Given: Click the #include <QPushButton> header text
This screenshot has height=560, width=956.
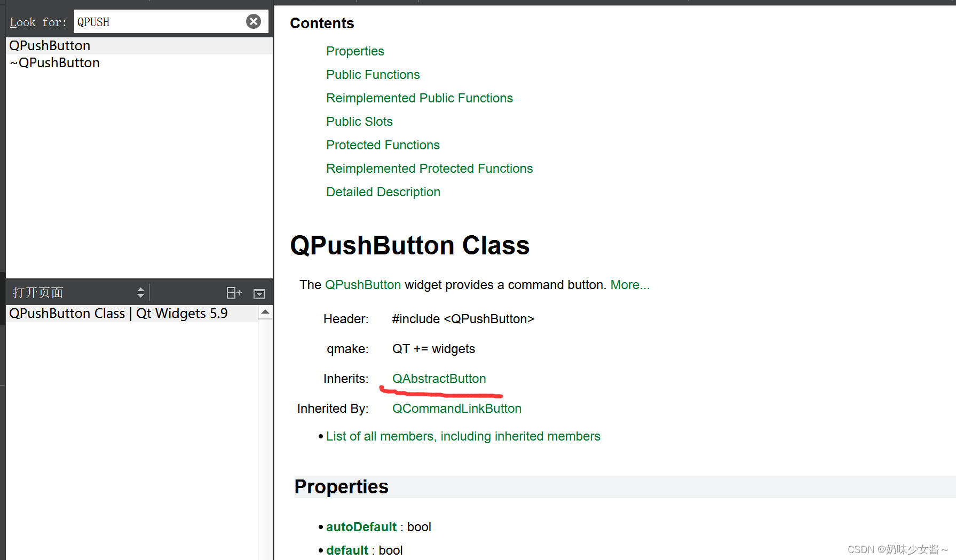Looking at the screenshot, I should click(x=463, y=319).
